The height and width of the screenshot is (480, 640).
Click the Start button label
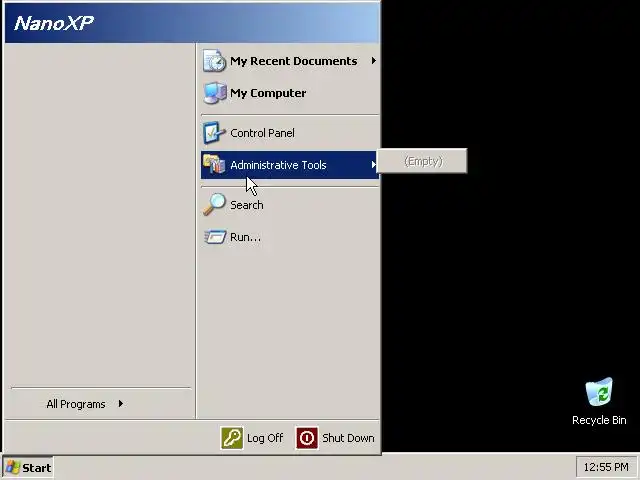pos(37,468)
